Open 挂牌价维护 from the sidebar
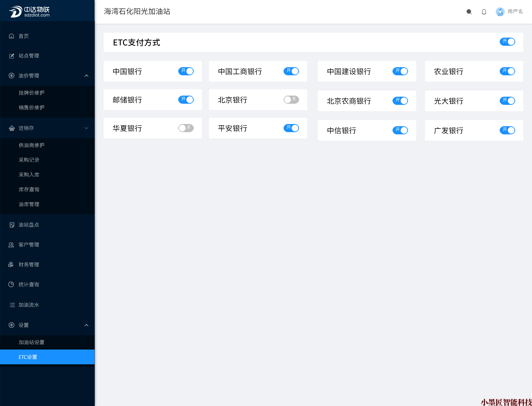The image size is (532, 406). pos(31,93)
